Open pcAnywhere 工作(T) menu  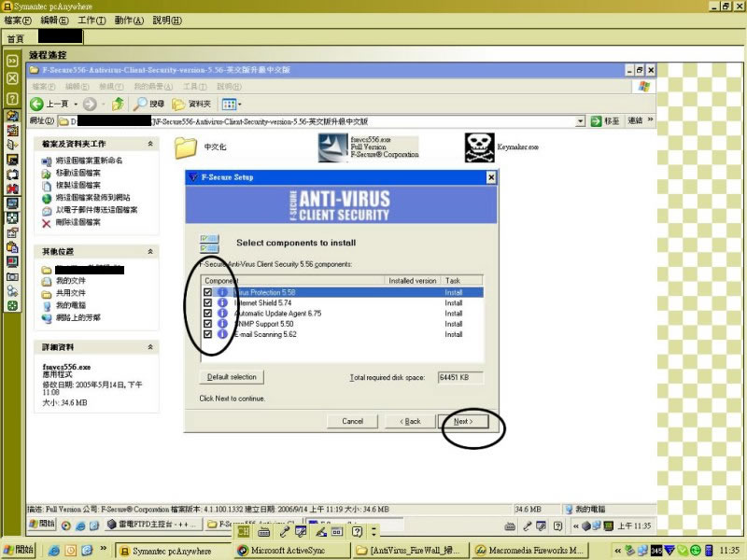click(92, 20)
